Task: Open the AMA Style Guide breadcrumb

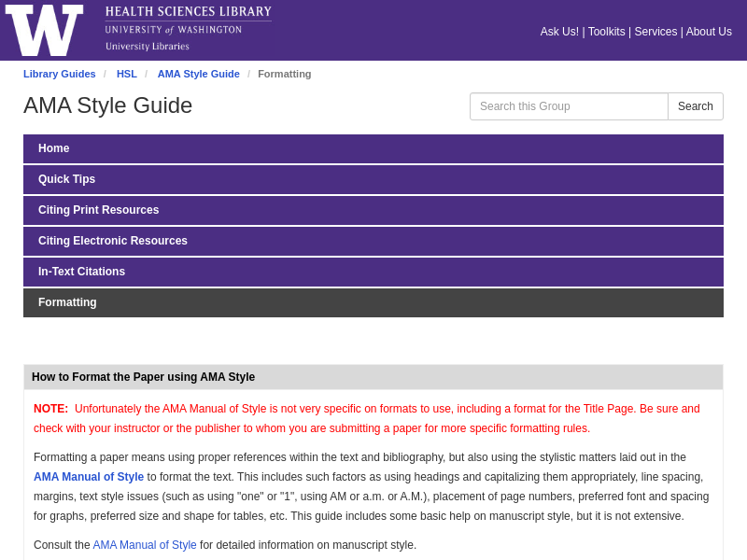Action: [198, 74]
